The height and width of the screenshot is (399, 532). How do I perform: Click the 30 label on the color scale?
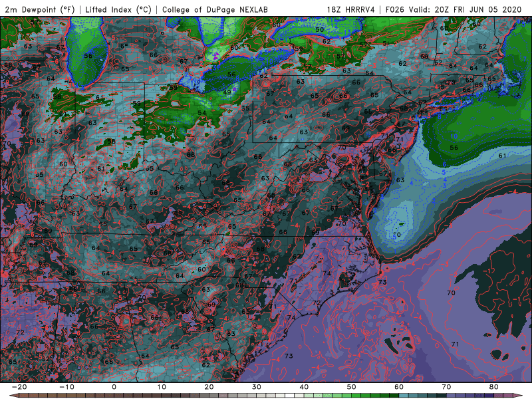[x=257, y=387]
